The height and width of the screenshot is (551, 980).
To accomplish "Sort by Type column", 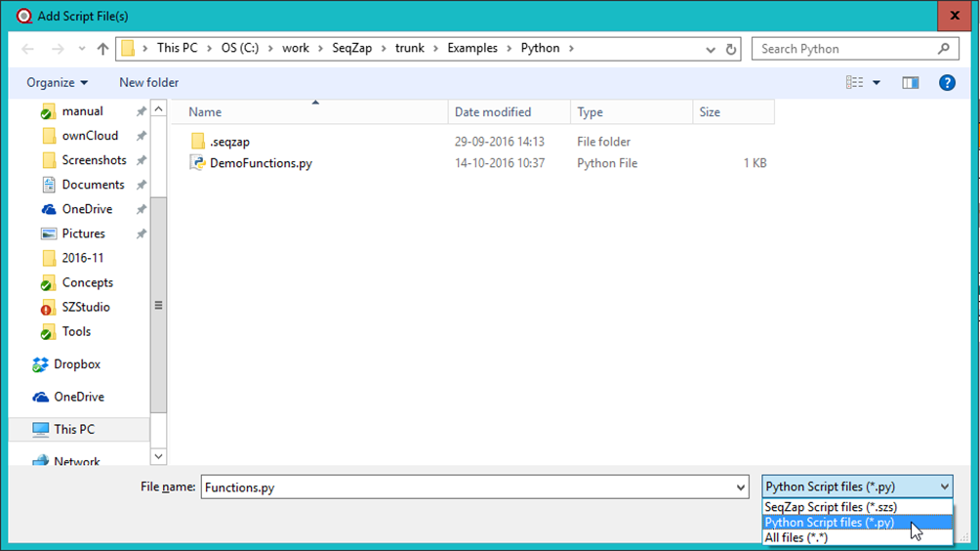I will (x=632, y=112).
